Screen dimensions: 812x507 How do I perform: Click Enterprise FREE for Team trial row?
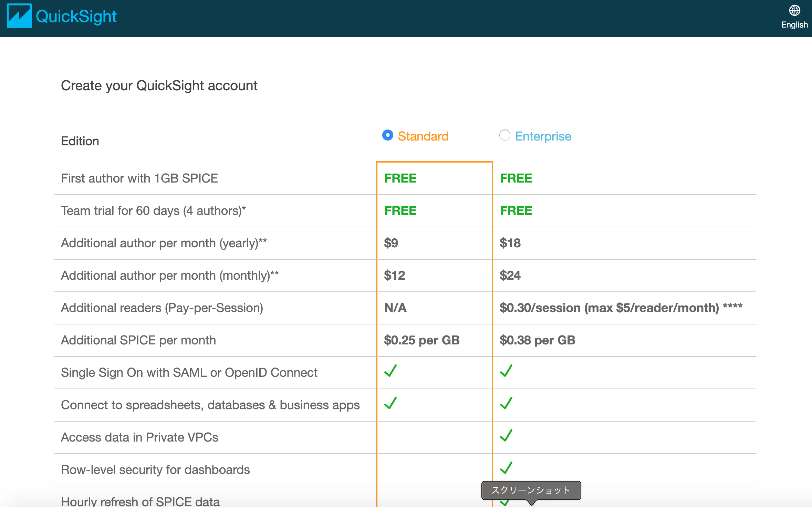pyautogui.click(x=516, y=211)
